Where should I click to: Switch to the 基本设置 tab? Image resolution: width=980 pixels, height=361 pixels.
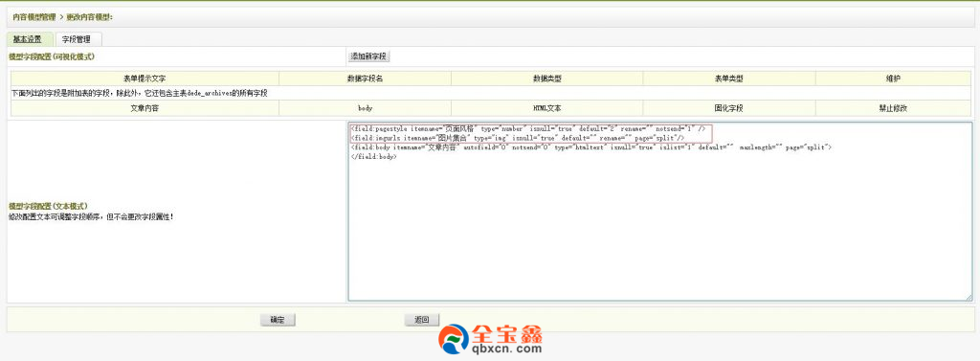(x=28, y=39)
